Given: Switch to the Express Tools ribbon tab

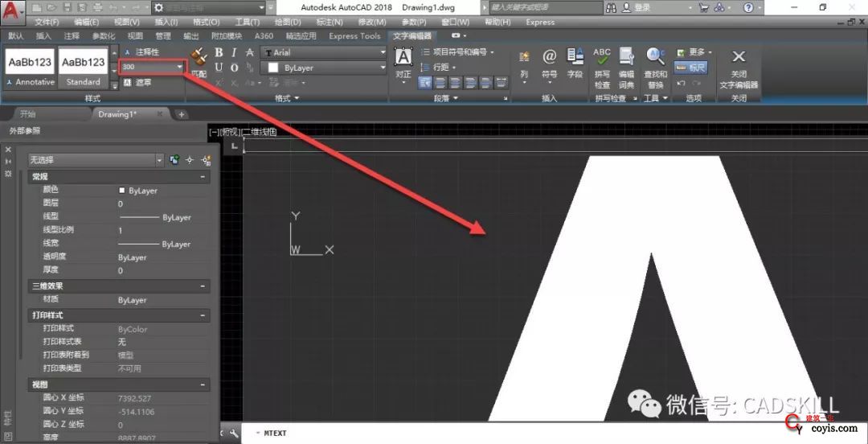Looking at the screenshot, I should point(355,36).
